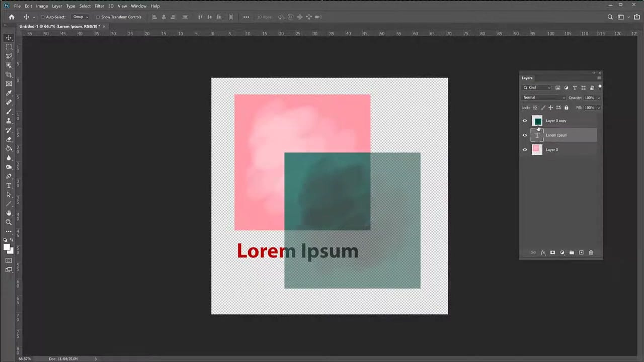Hide the Layer 0 copy layer

point(524,121)
